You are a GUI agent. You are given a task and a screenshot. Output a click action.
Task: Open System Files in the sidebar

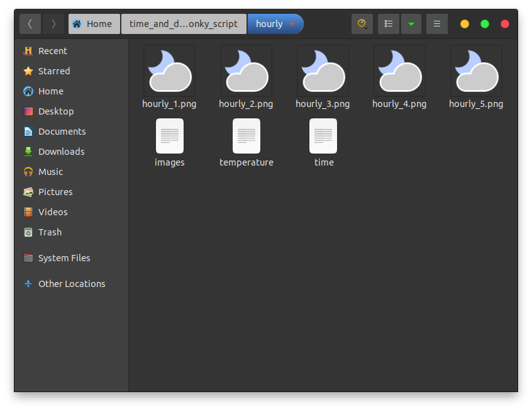click(71, 258)
